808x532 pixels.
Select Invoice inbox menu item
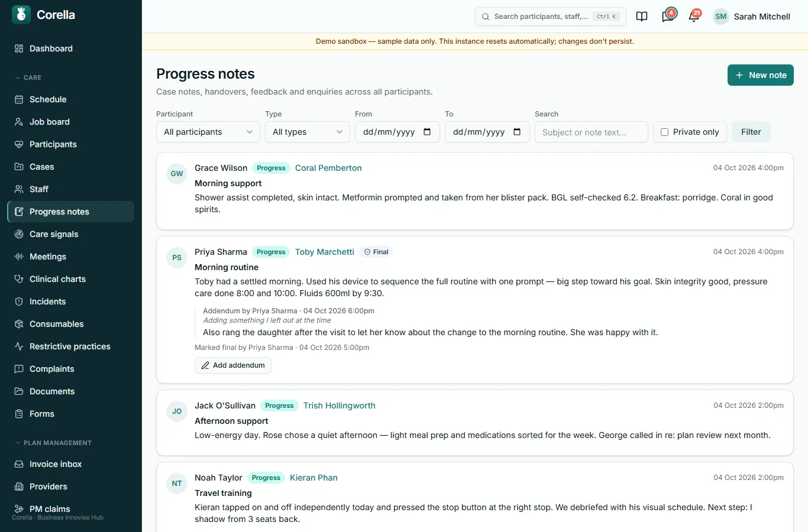[71, 464]
